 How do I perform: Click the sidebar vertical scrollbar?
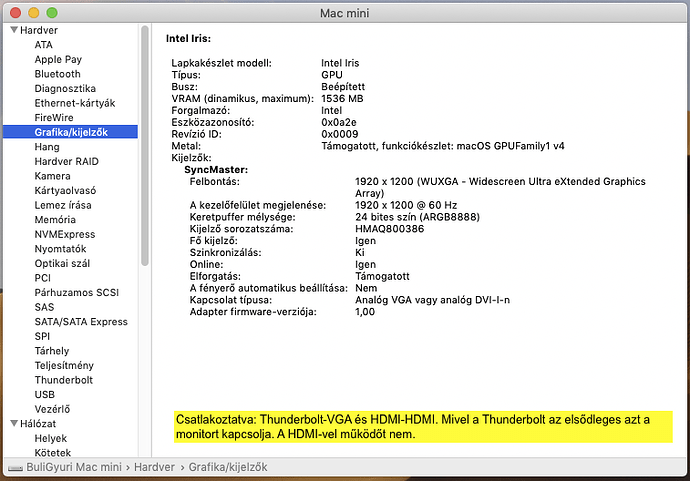click(145, 150)
